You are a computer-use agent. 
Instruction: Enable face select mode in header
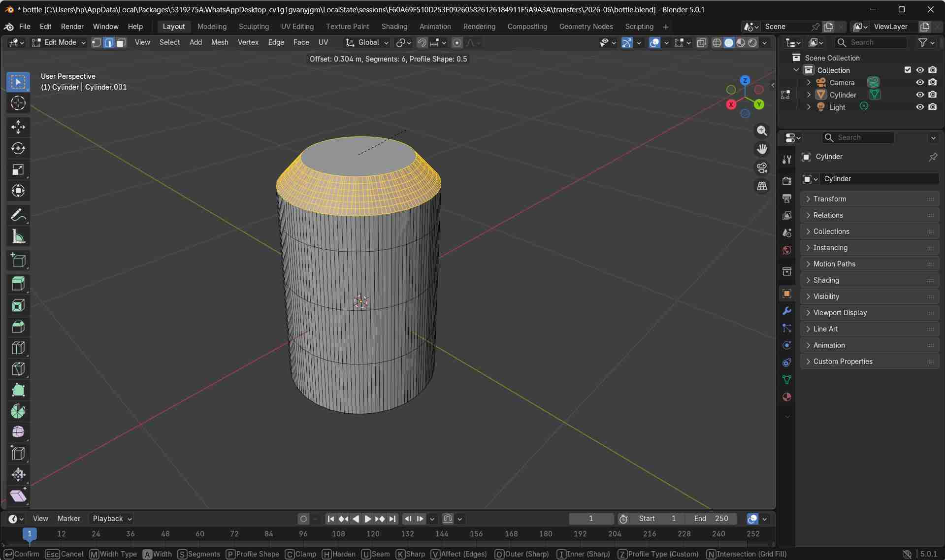tap(121, 42)
